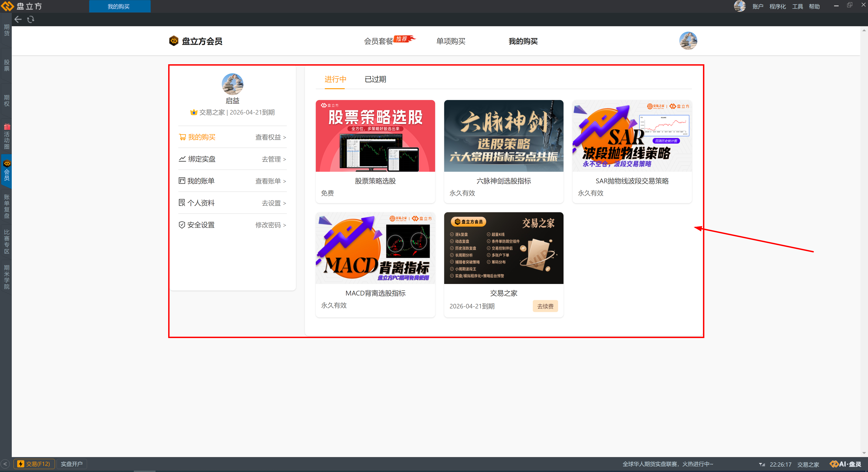Click the 盘立方会员 logo
The image size is (868, 472).
click(196, 41)
